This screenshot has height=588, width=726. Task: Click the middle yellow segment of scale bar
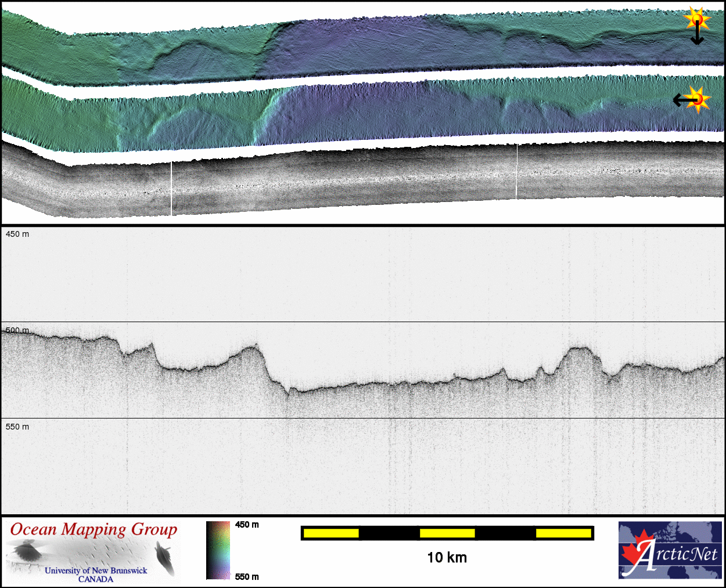[x=447, y=533]
